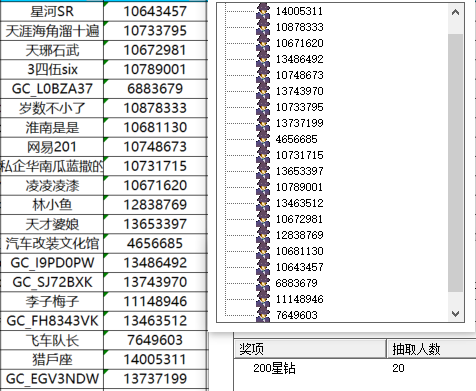Click the vertical scrollbar thumb in the list
Image resolution: width=476 pixels, height=391 pixels.
click(455, 163)
